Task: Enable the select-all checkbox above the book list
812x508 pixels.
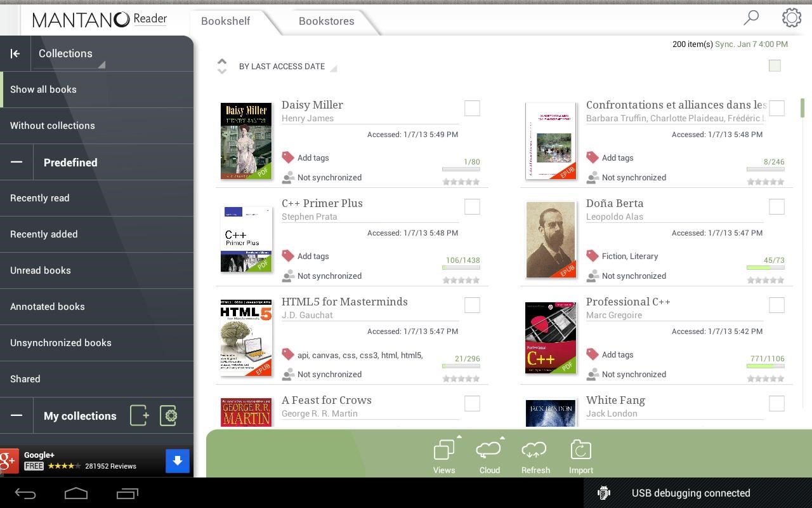Action: pyautogui.click(x=774, y=65)
